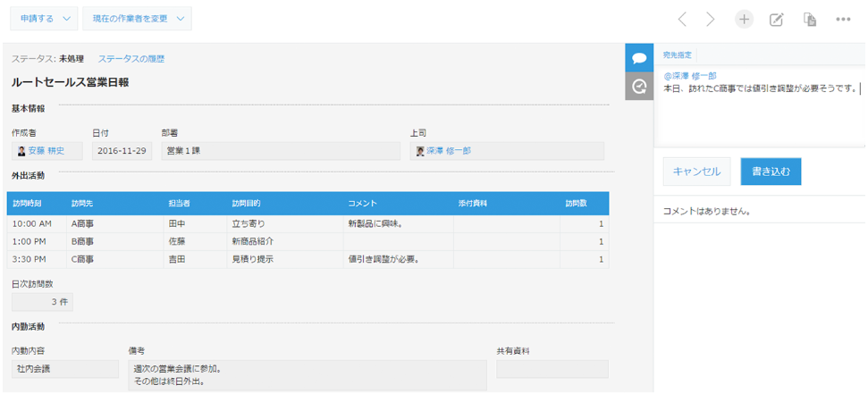Select the 宛先指定 tab

677,55
